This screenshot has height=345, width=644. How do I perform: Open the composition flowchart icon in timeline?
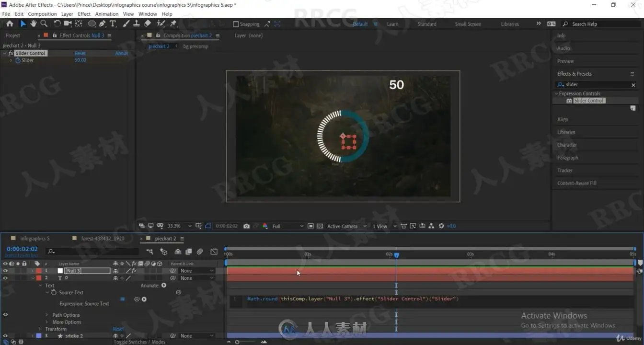pos(150,252)
